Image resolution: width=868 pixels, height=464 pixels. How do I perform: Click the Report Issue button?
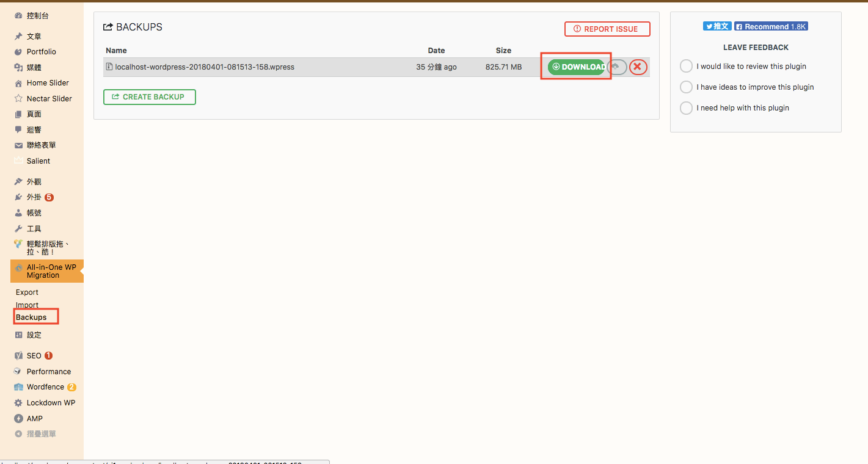(607, 29)
